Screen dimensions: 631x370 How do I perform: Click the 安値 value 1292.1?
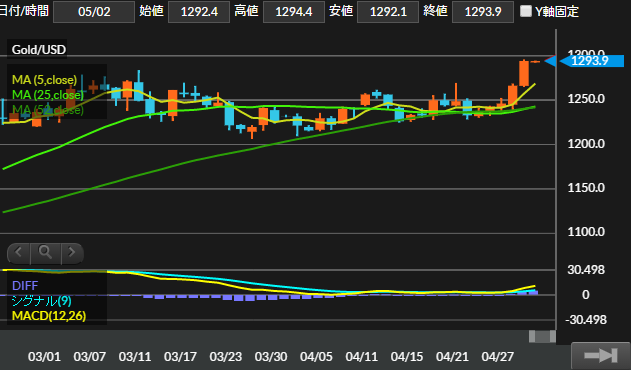click(388, 12)
